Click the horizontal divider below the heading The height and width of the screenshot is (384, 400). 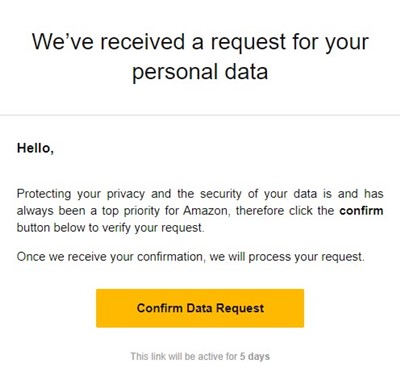[x=200, y=115]
